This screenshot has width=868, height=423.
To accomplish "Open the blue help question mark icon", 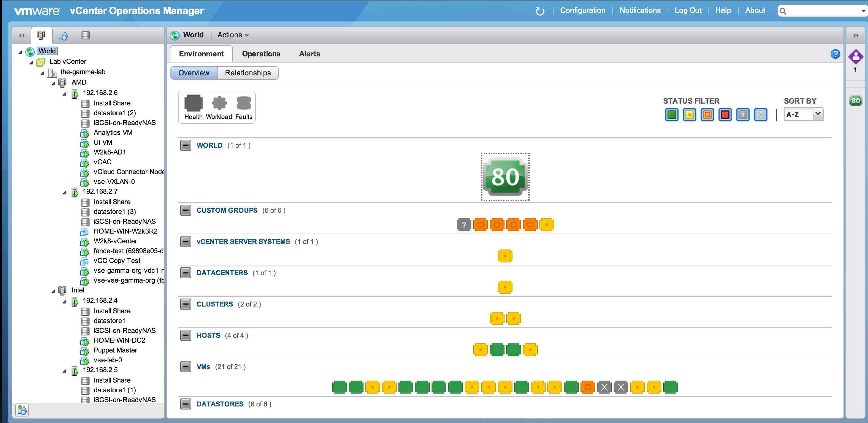I will [835, 54].
